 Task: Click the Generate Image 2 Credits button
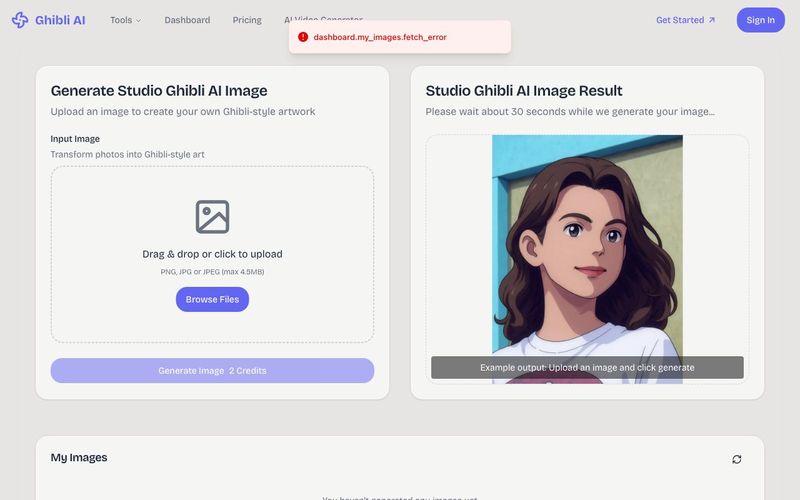212,370
